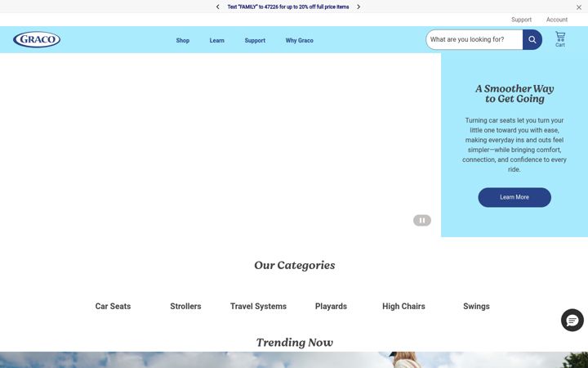Show previous promo banner message
588x368 pixels.
(x=217, y=7)
